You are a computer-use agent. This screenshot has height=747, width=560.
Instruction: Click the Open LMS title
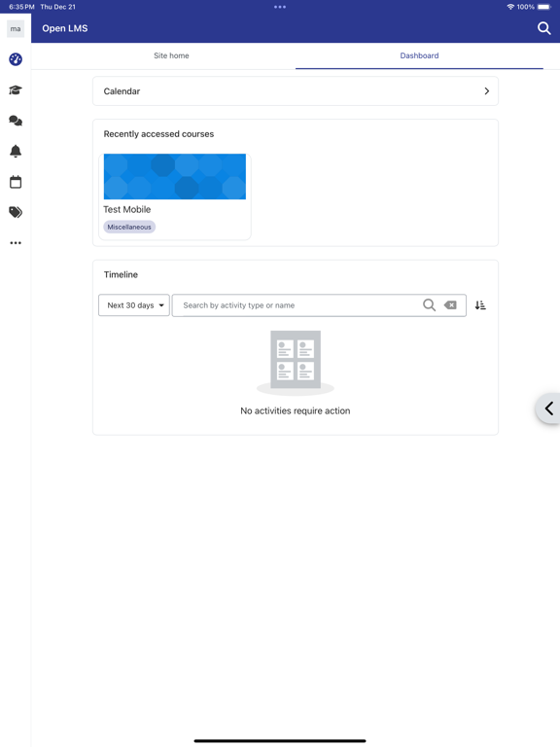[65, 28]
